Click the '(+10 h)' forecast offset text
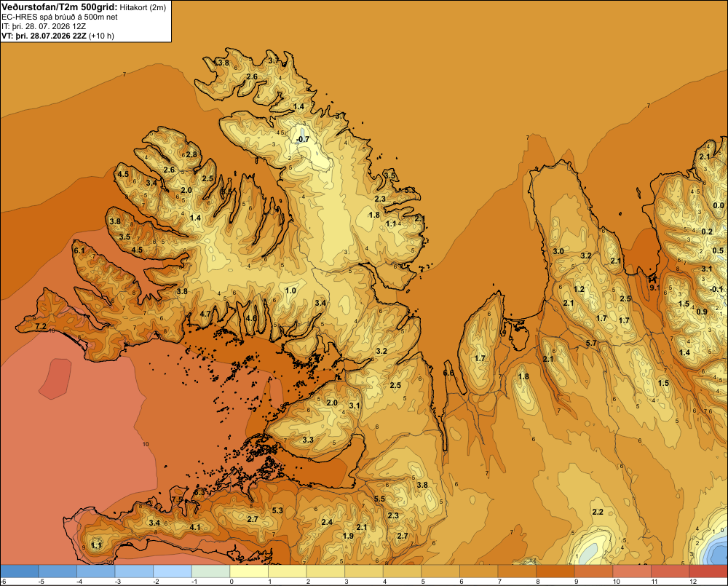 pos(101,36)
